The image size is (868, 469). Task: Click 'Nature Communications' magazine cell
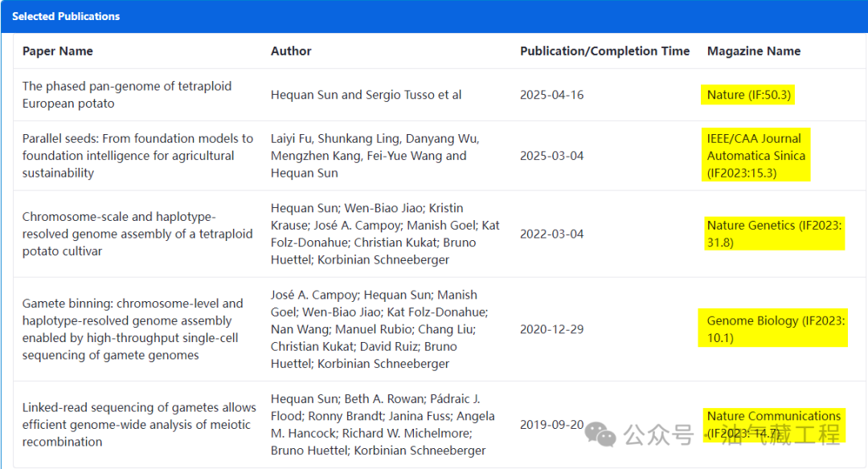pyautogui.click(x=773, y=425)
